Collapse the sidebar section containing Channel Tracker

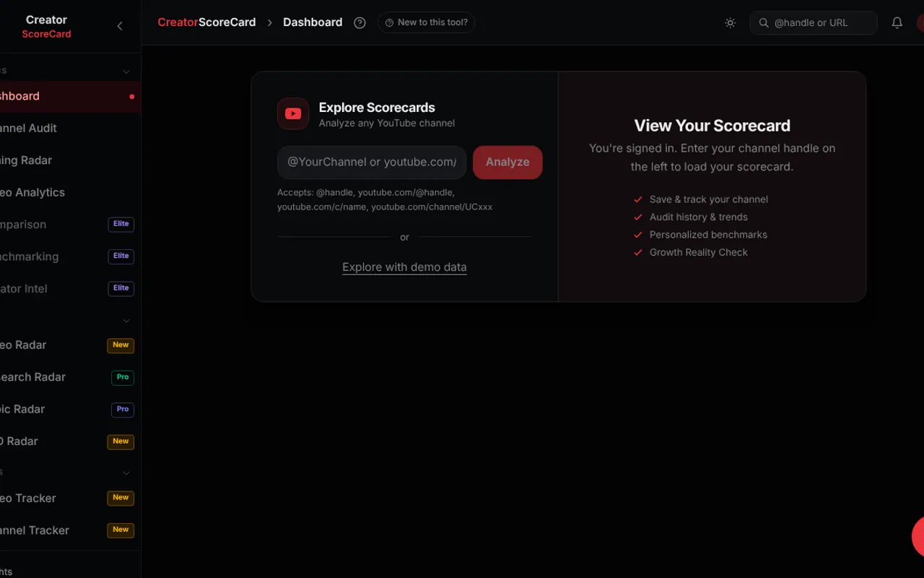click(126, 473)
